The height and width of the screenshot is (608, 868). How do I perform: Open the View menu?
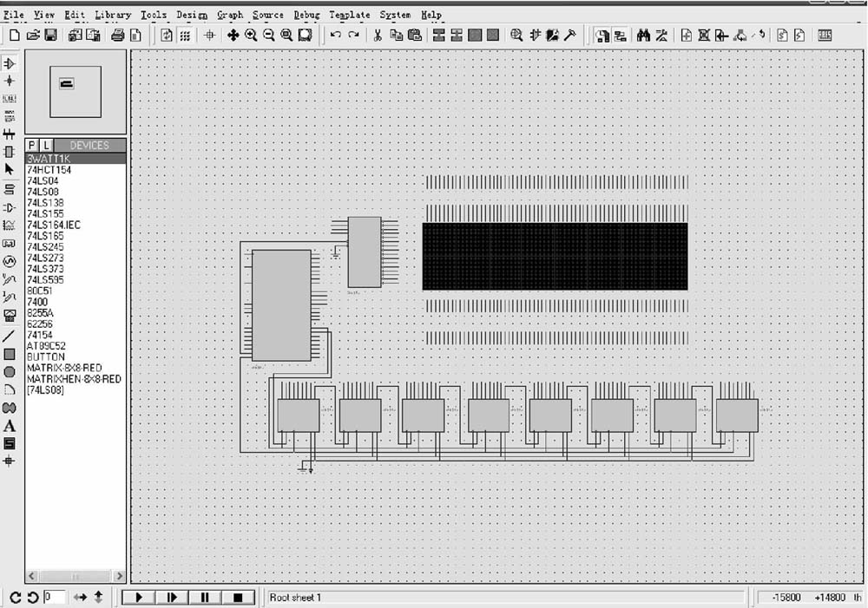pyautogui.click(x=43, y=15)
